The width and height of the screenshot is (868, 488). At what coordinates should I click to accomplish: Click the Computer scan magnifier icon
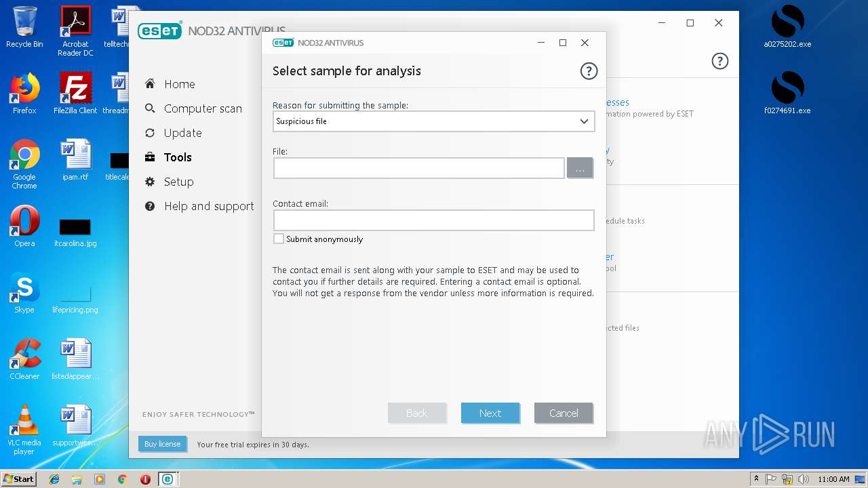point(150,108)
